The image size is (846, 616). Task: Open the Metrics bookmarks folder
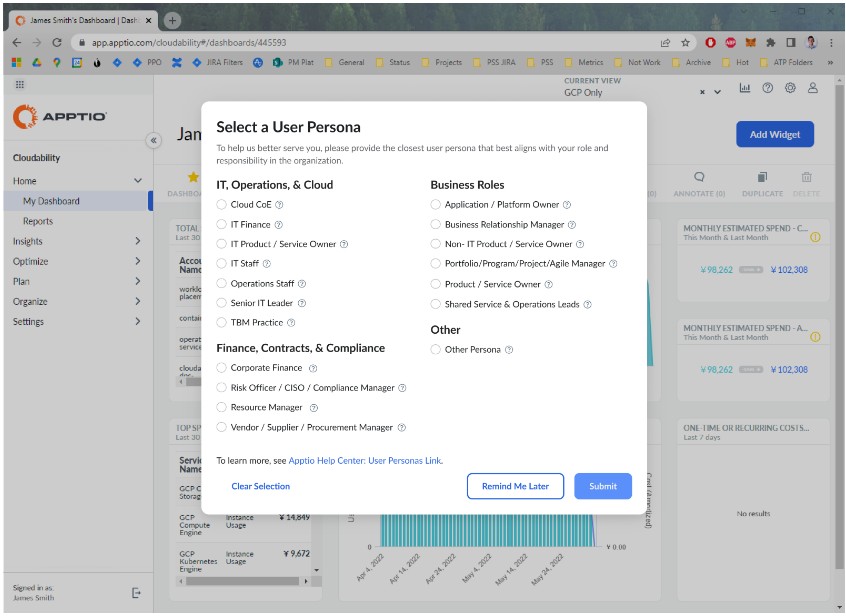pyautogui.click(x=584, y=63)
